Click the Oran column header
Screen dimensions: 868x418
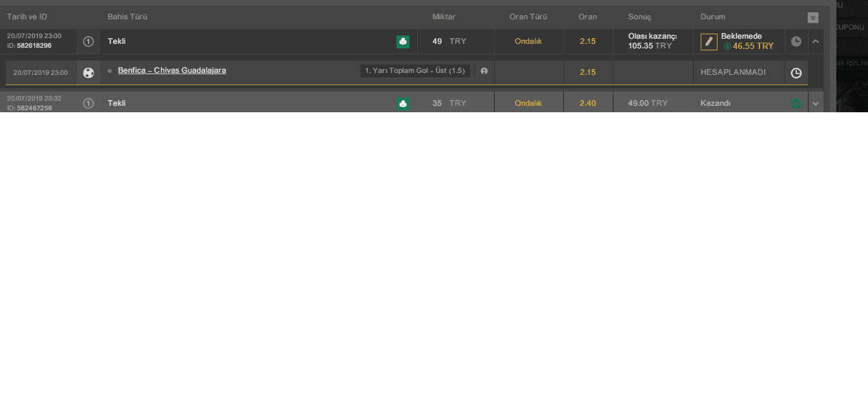pos(588,17)
